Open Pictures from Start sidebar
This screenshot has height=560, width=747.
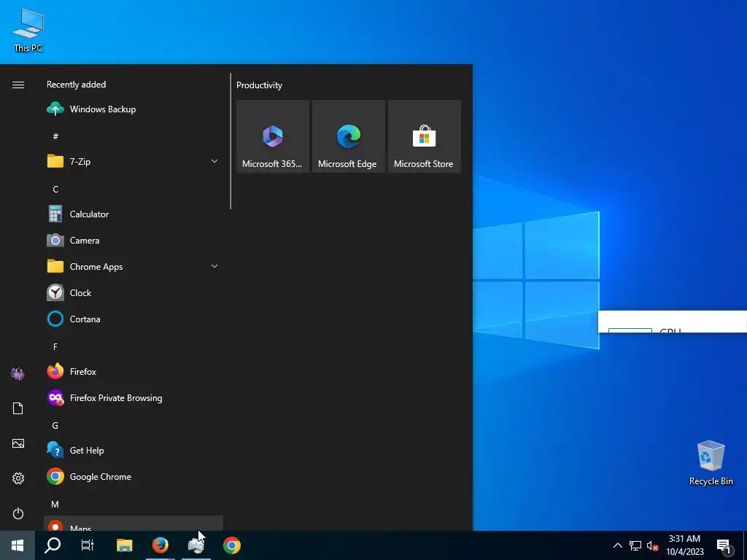tap(18, 443)
